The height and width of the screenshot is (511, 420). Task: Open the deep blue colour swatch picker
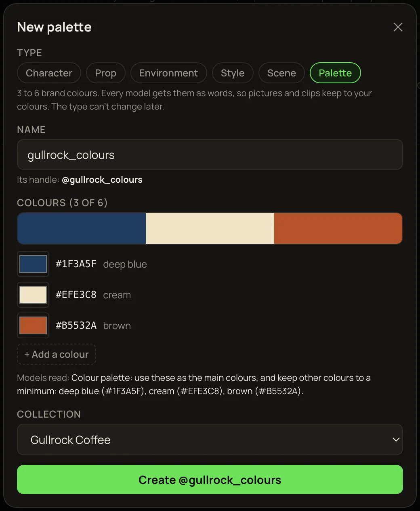(x=33, y=264)
